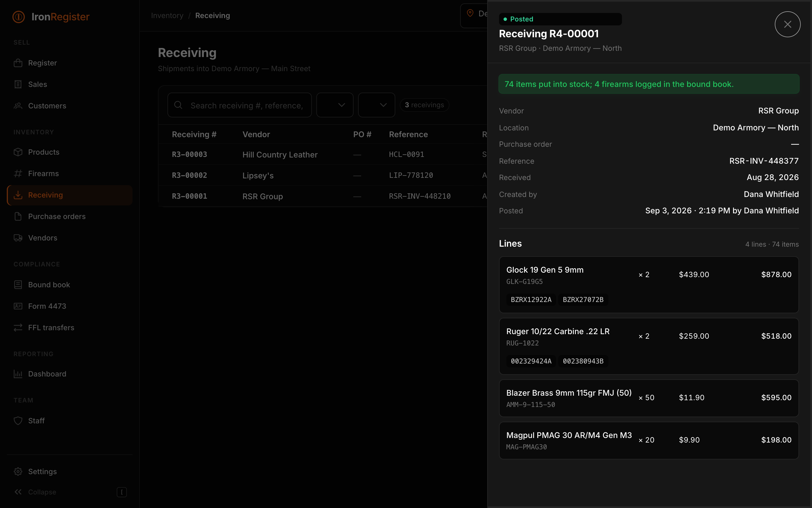Click the IronRegister logo icon
Screen dimensions: 812x508
tap(18, 17)
